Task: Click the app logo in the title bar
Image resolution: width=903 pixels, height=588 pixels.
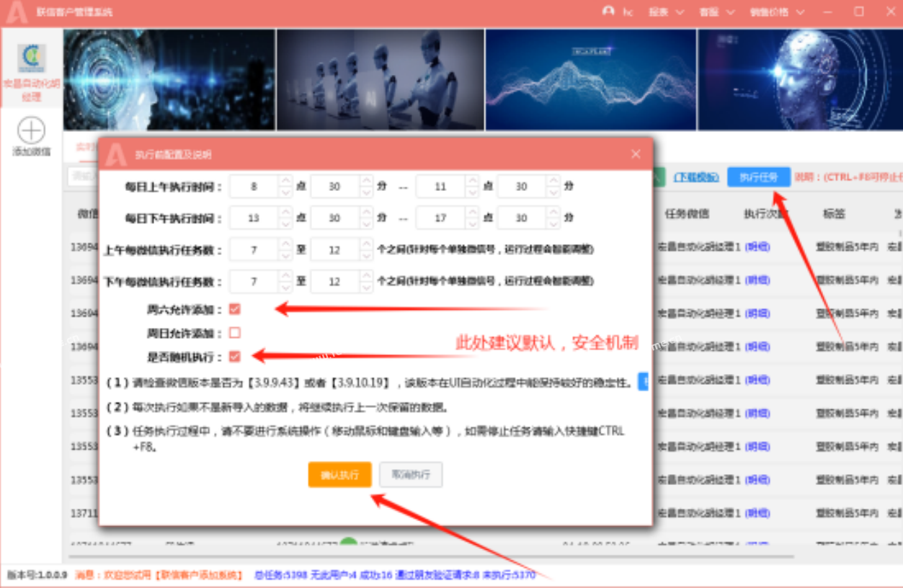Action: coord(17,12)
